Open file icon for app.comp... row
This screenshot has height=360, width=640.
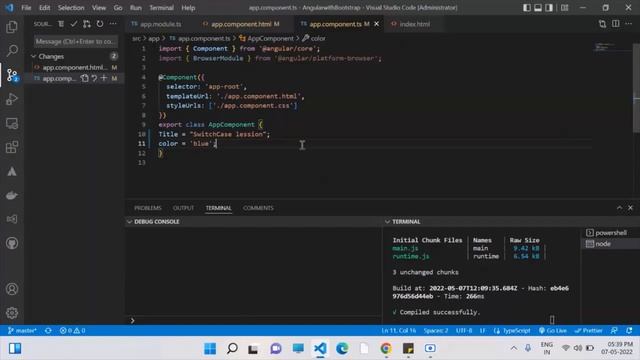tap(84, 78)
